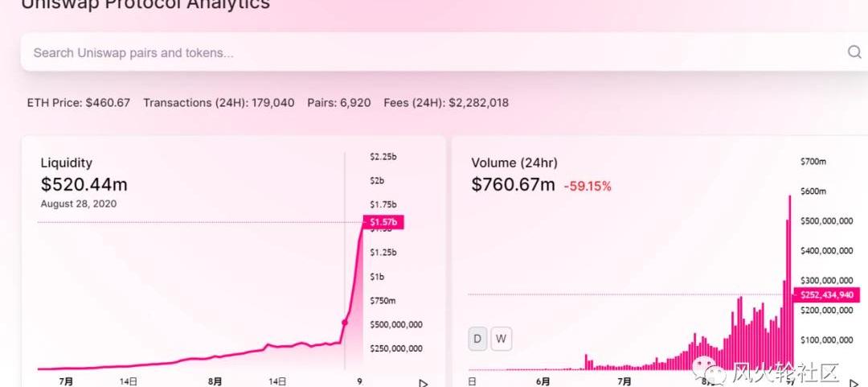Viewport: 868px width, 387px height.
Task: Focus the Uniswap pairs and tokens search box
Action: [402, 52]
